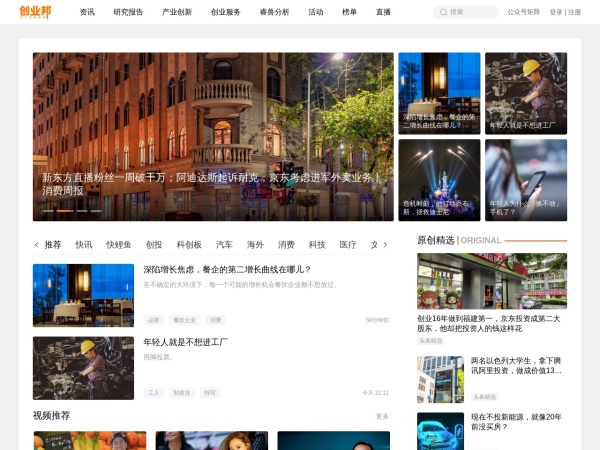
Task: Open the 公众号矩阵 link
Action: (523, 12)
